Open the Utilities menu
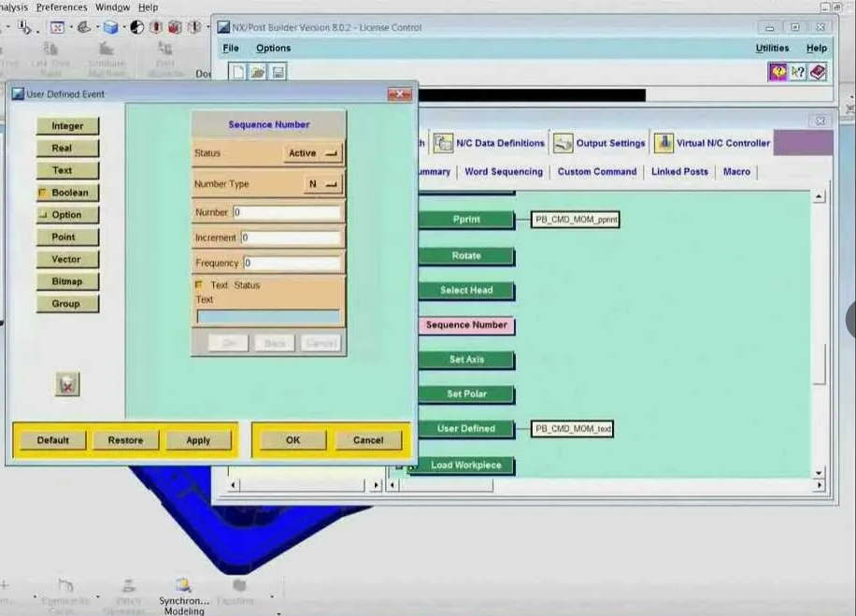856x616 pixels. point(772,48)
